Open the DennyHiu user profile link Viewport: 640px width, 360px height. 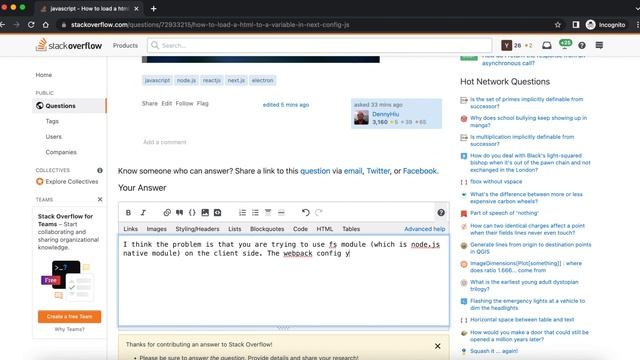tap(385, 114)
